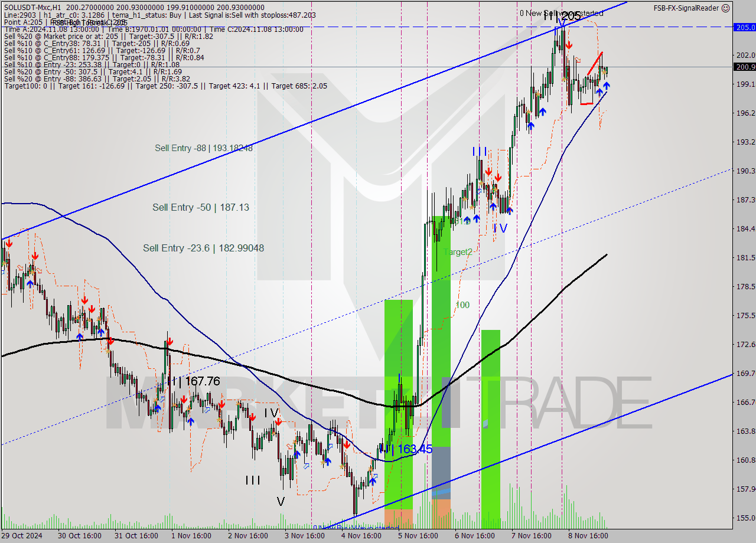The height and width of the screenshot is (543, 756).
Task: Select the 'Sell Entry -50 | 187.13' label
Action: point(201,207)
